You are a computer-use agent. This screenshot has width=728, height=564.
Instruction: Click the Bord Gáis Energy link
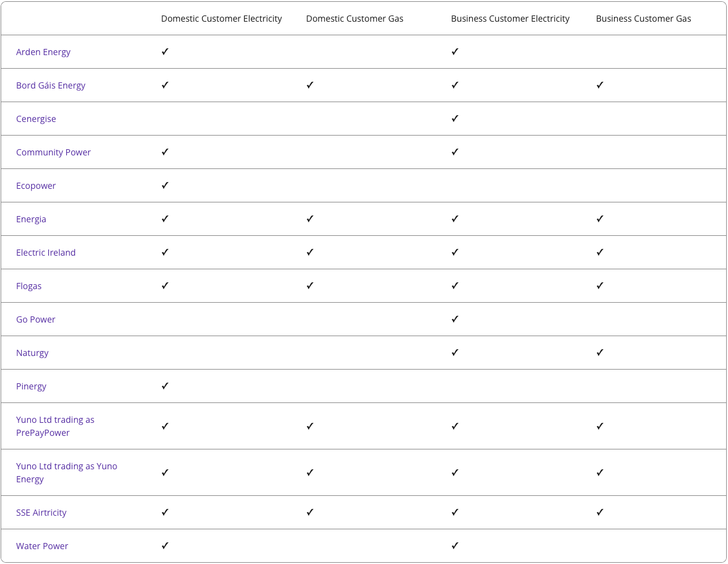(51, 85)
